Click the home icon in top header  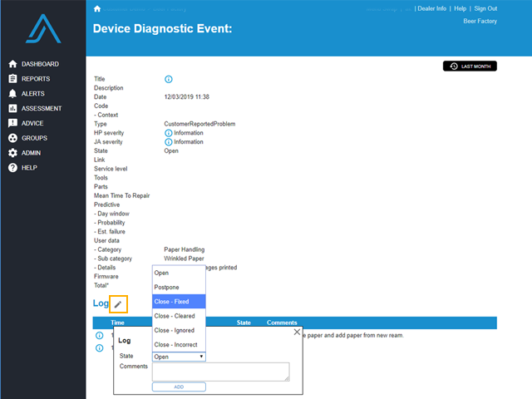97,8
